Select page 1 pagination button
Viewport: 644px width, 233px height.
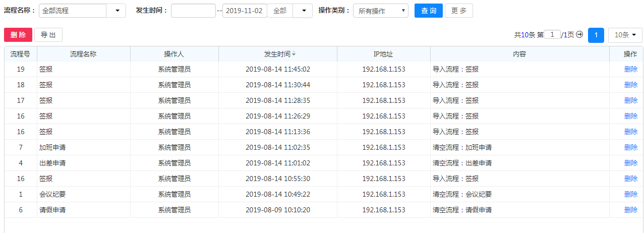596,35
